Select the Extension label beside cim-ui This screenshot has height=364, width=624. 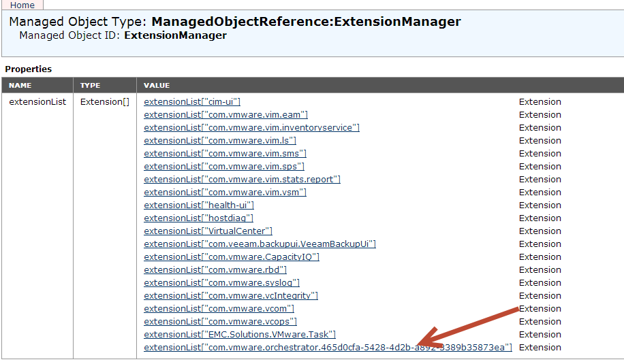(x=540, y=102)
